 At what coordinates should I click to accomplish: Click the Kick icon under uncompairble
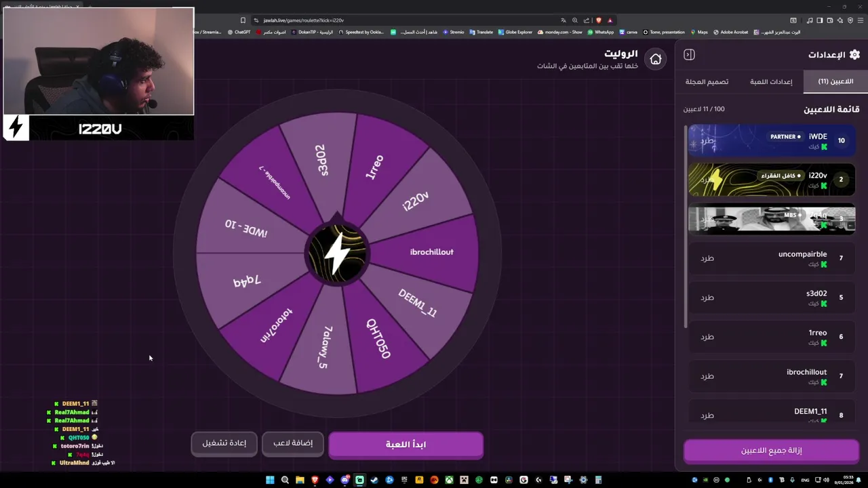click(824, 264)
